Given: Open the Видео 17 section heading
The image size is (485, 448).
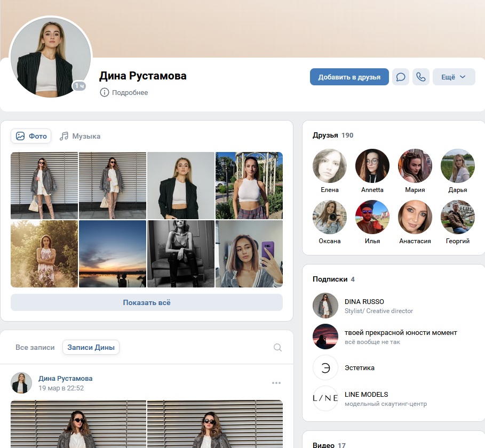Looking at the screenshot, I should pos(329,445).
